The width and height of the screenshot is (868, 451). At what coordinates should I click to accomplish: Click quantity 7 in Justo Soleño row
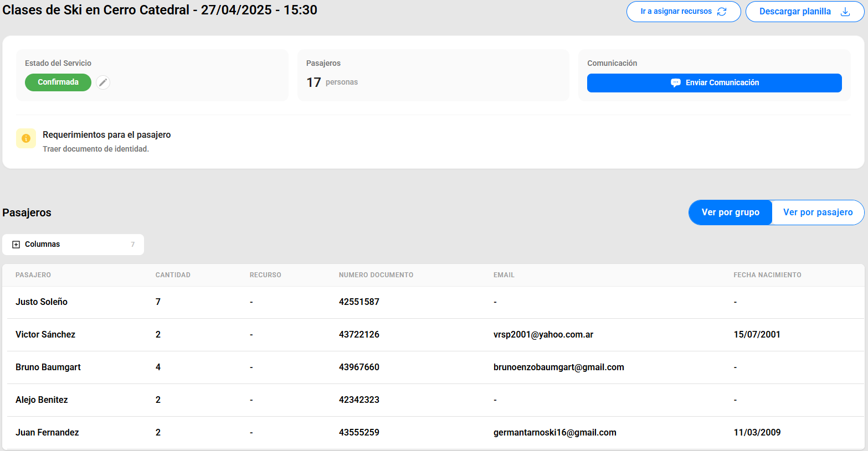click(158, 302)
